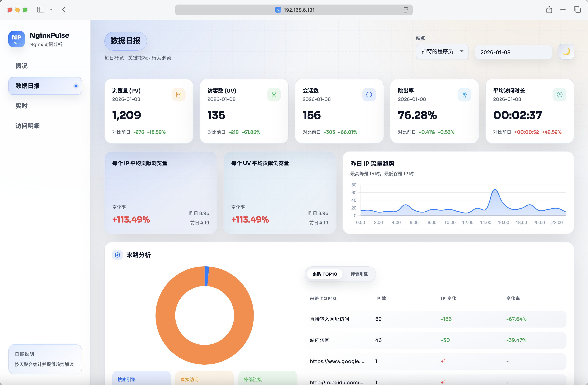Click Safari's share icon
The height and width of the screenshot is (385, 588).
pyautogui.click(x=549, y=10)
